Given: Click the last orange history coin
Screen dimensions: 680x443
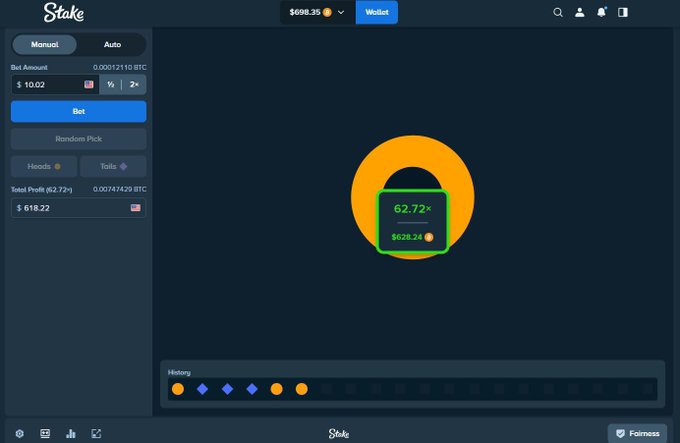Looking at the screenshot, I should 301,389.
